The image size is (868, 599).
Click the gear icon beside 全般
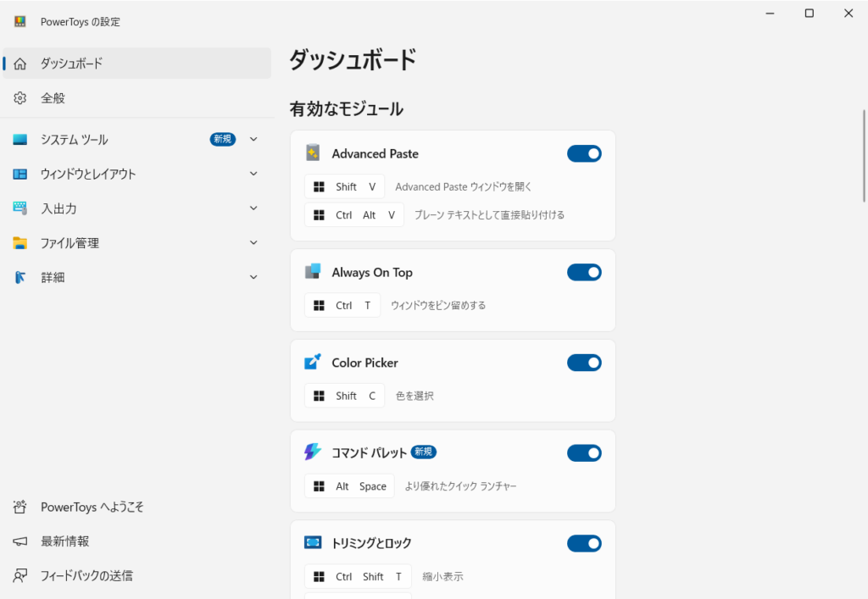click(x=20, y=98)
